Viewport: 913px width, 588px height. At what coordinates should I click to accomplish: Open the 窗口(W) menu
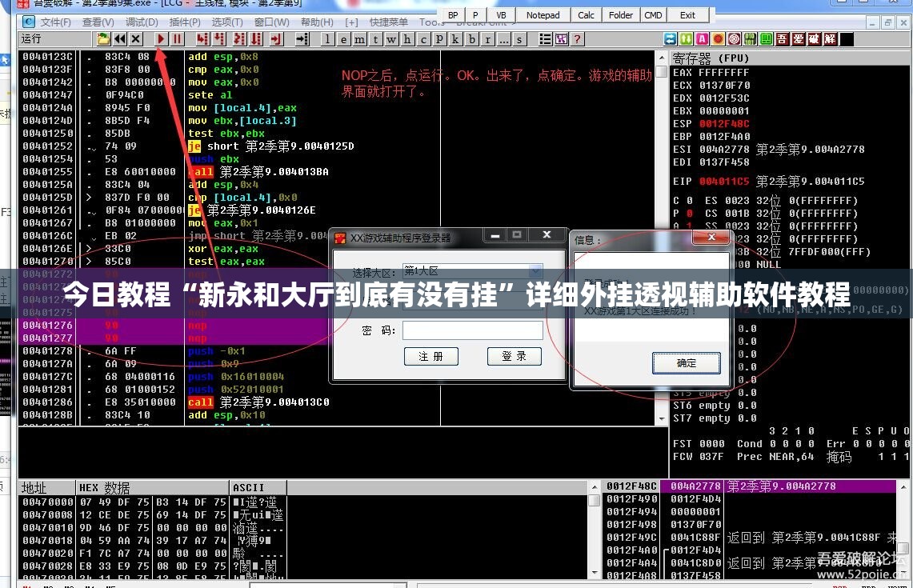point(272,22)
